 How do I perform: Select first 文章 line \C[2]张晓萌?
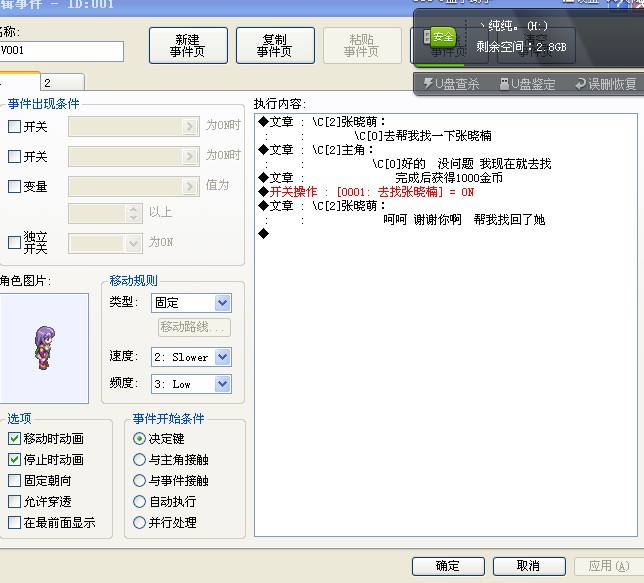[x=322, y=122]
